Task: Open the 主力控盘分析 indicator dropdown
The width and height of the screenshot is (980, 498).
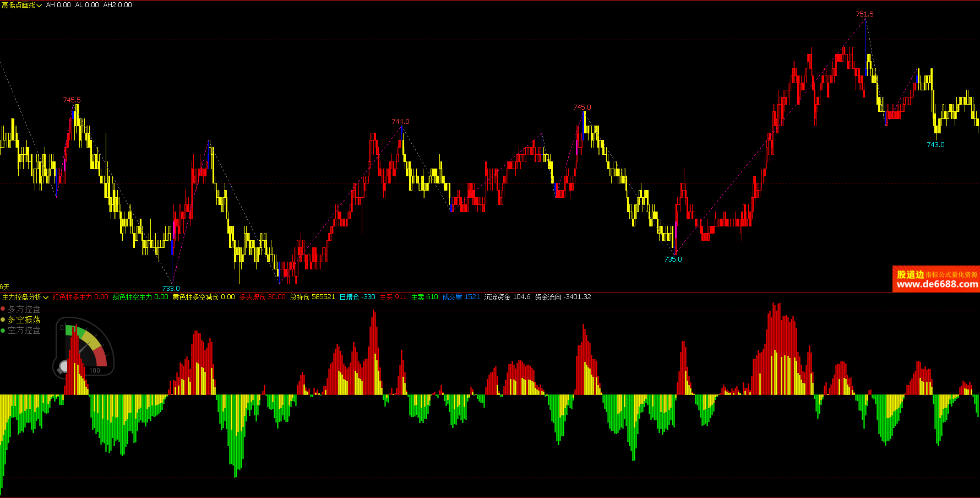Action: coord(25,297)
